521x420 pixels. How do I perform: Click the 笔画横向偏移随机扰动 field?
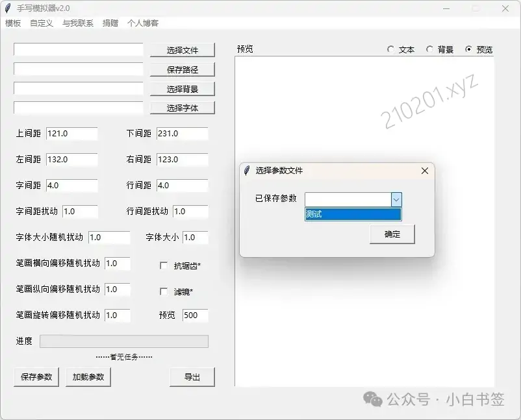[x=118, y=264]
